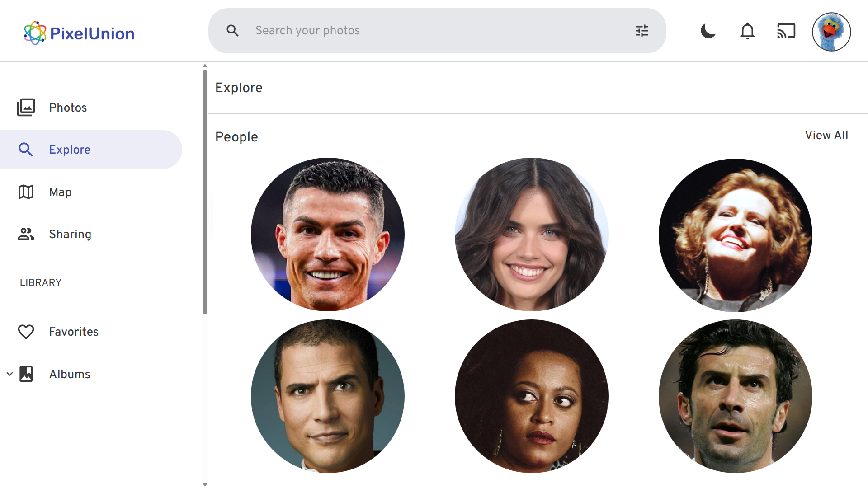Open the Photos library icon
Screen dimensions: 868x488
point(26,107)
